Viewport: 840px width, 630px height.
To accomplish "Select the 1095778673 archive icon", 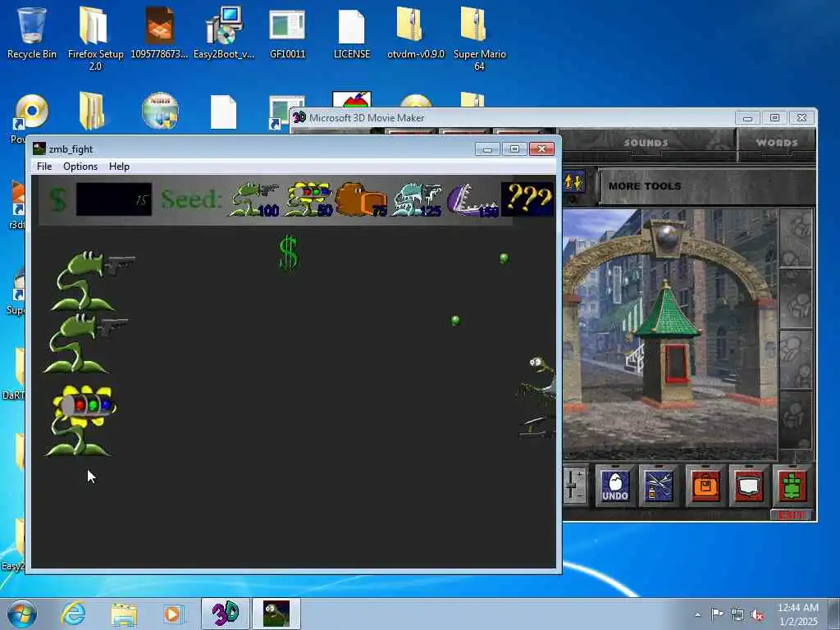I will (159, 32).
